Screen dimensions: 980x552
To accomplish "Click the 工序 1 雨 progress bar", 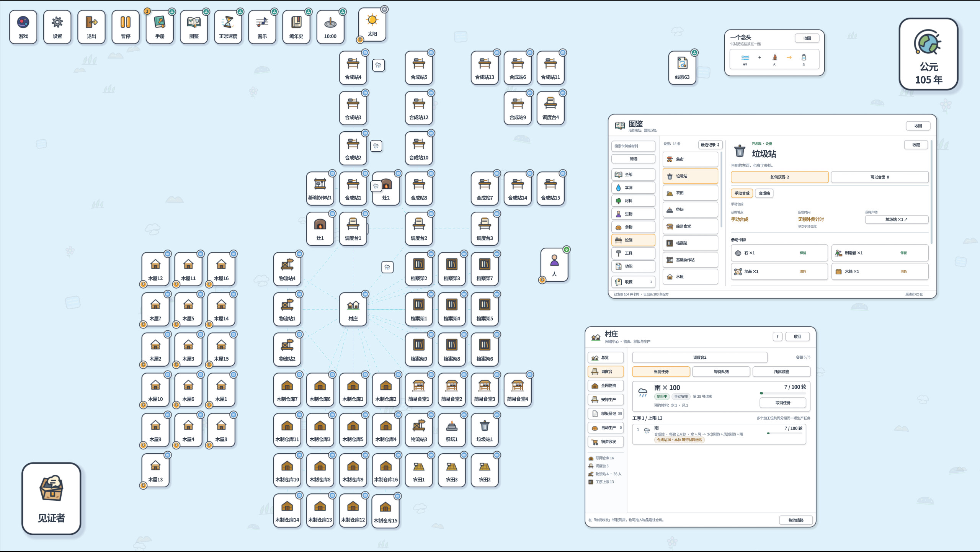I will coord(785,433).
